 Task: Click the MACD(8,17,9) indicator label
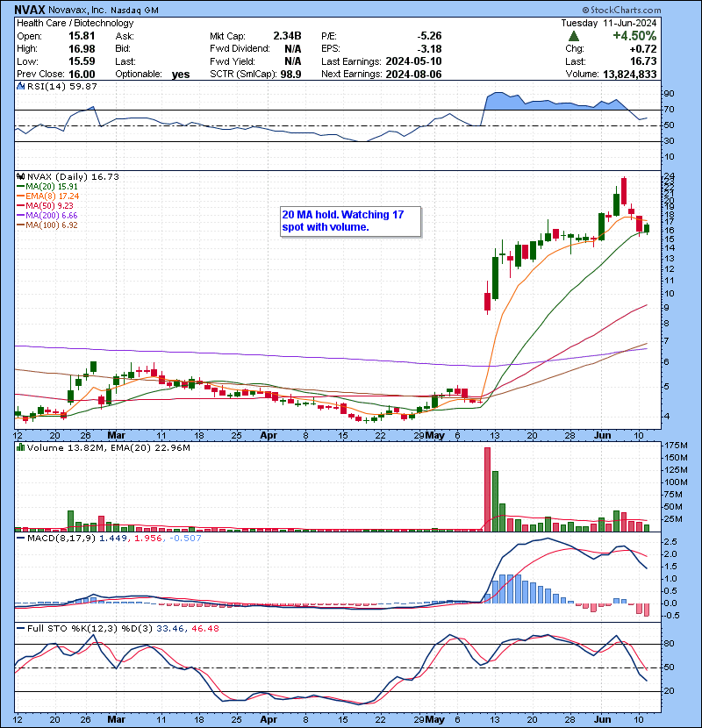61,539
